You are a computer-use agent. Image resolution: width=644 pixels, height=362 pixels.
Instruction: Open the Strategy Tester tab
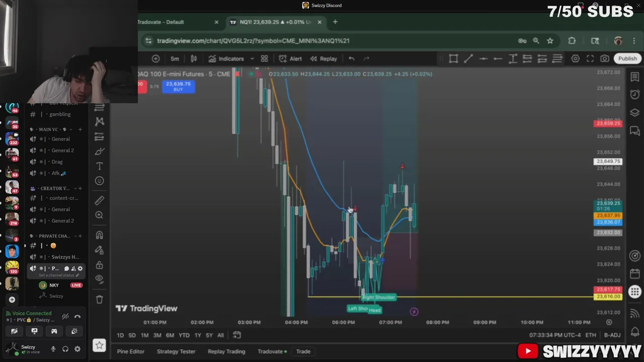176,351
